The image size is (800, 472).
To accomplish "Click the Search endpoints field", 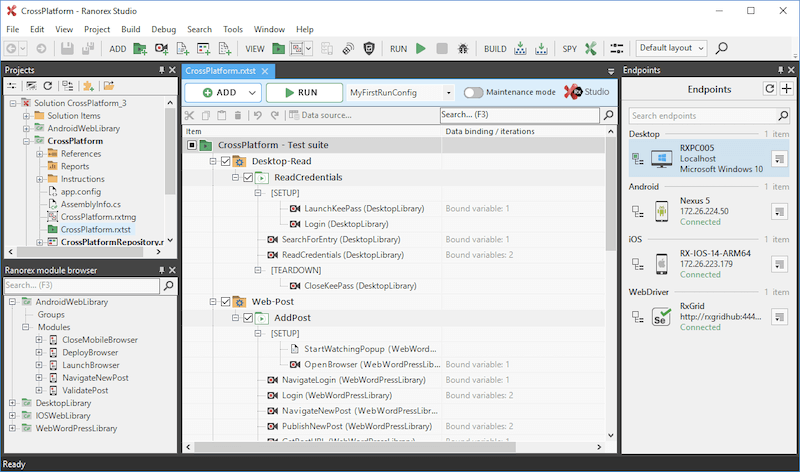I will 703,116.
